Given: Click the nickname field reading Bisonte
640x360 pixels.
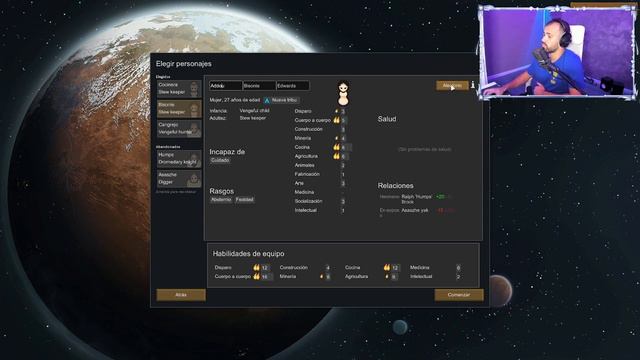Looking at the screenshot, I should click(x=259, y=86).
